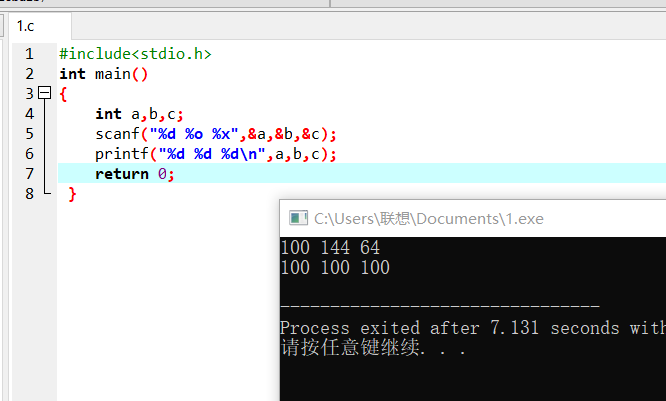
Task: Click the console title C:\Users\联想\Documents\1.exe
Action: pos(429,219)
